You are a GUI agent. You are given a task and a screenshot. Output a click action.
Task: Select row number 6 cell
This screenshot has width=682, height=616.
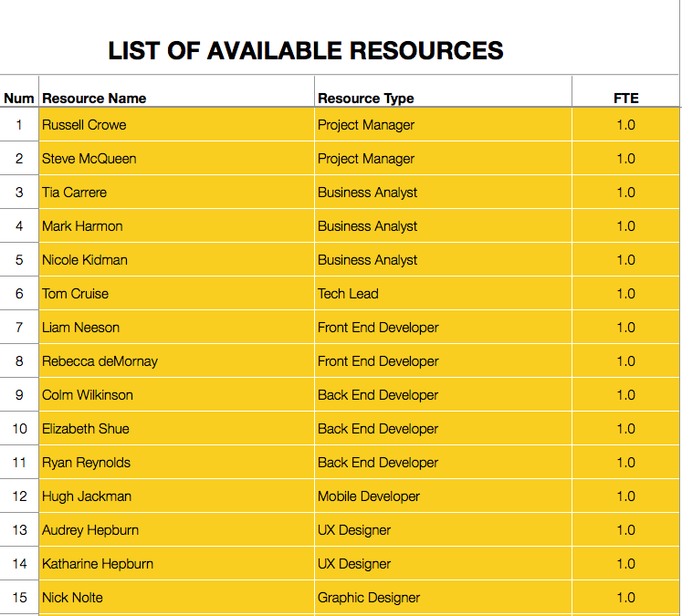tap(19, 294)
